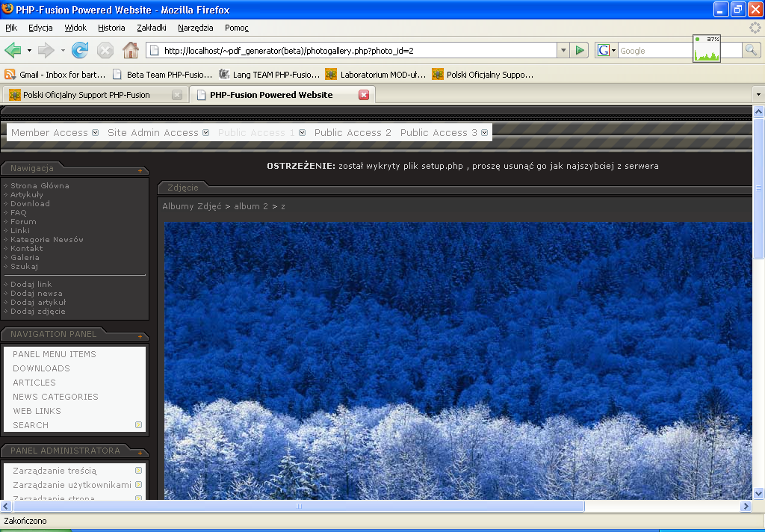Select the PHP-Fusion Powered Website tab
The image size is (765, 532).
point(282,95)
